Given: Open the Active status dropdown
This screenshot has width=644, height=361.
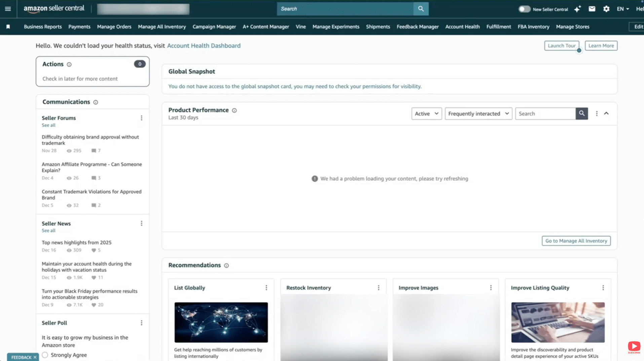Looking at the screenshot, I should (x=426, y=113).
